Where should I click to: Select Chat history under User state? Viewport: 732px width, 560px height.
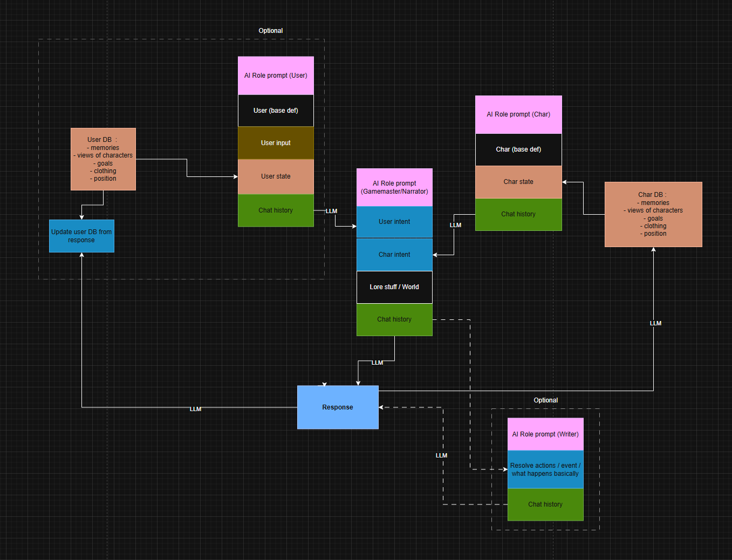tap(276, 210)
